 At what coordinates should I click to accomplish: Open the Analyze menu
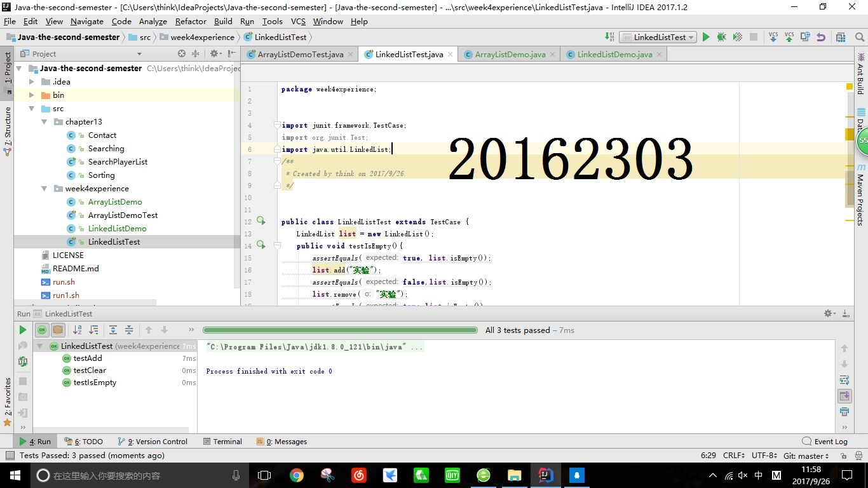click(x=153, y=21)
